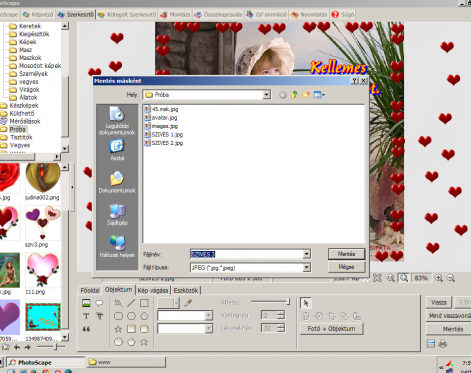Select the plain text T tool
Image resolution: width=471 pixels, height=373 pixels.
pyautogui.click(x=86, y=316)
